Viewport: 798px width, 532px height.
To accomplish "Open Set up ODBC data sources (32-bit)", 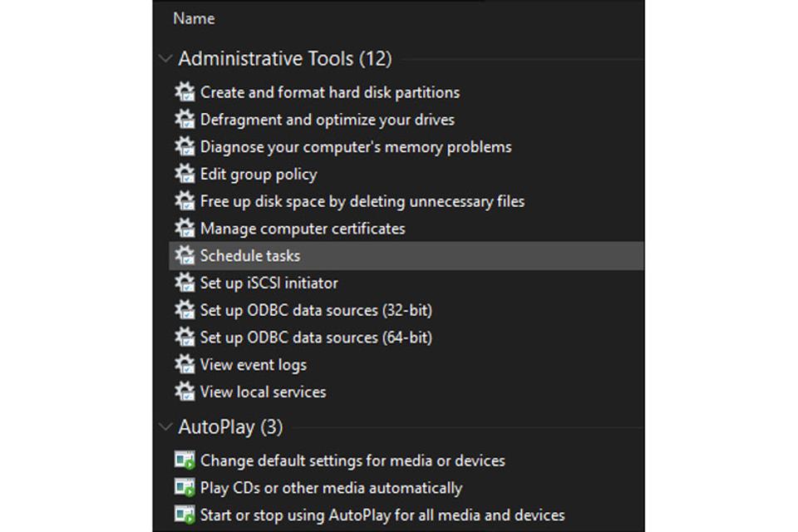I will tap(316, 310).
